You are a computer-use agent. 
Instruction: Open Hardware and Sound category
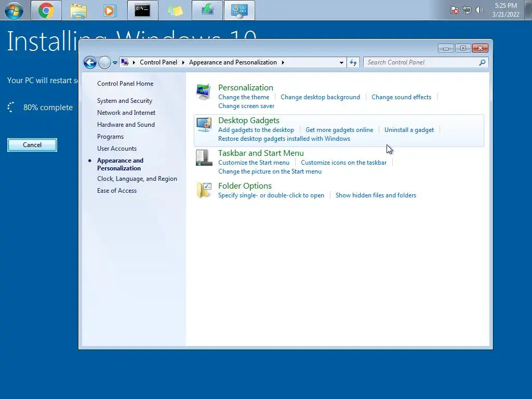click(126, 125)
